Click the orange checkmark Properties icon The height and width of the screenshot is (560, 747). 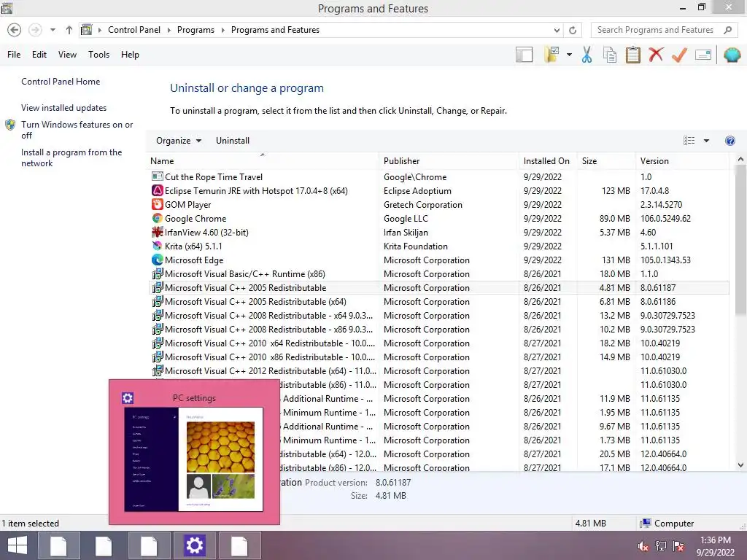pos(679,55)
